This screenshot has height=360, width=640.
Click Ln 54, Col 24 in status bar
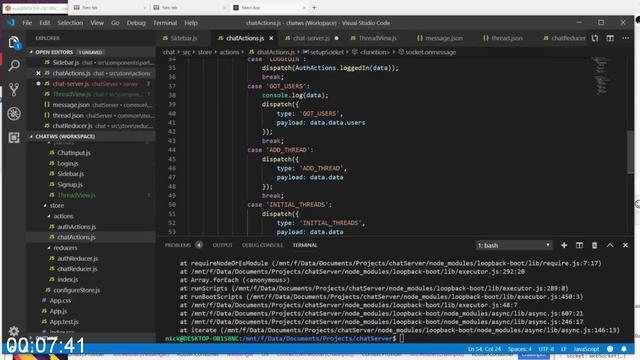click(x=484, y=349)
